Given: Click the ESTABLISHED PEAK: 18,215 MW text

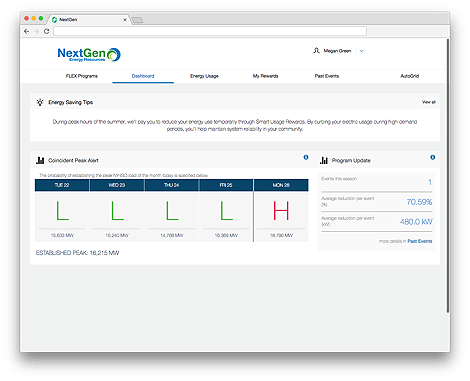Looking at the screenshot, I should pos(77,253).
